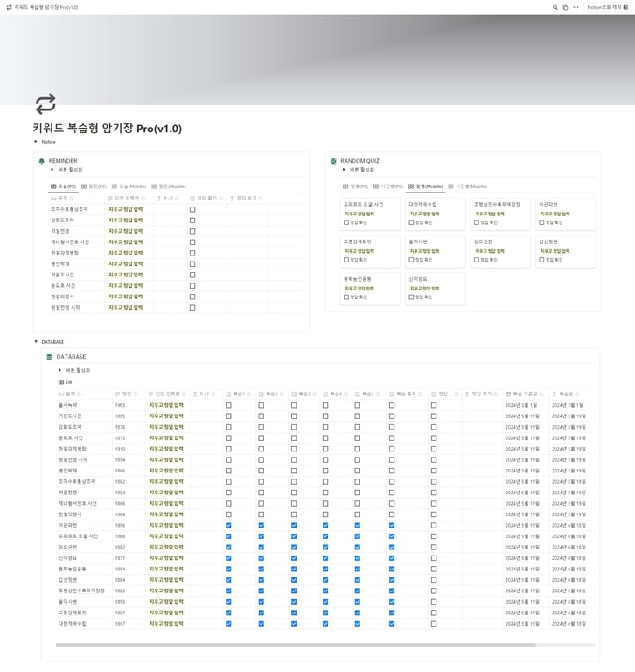This screenshot has width=635, height=672.
Task: Open the search icon in the top bar
Action: [555, 7]
